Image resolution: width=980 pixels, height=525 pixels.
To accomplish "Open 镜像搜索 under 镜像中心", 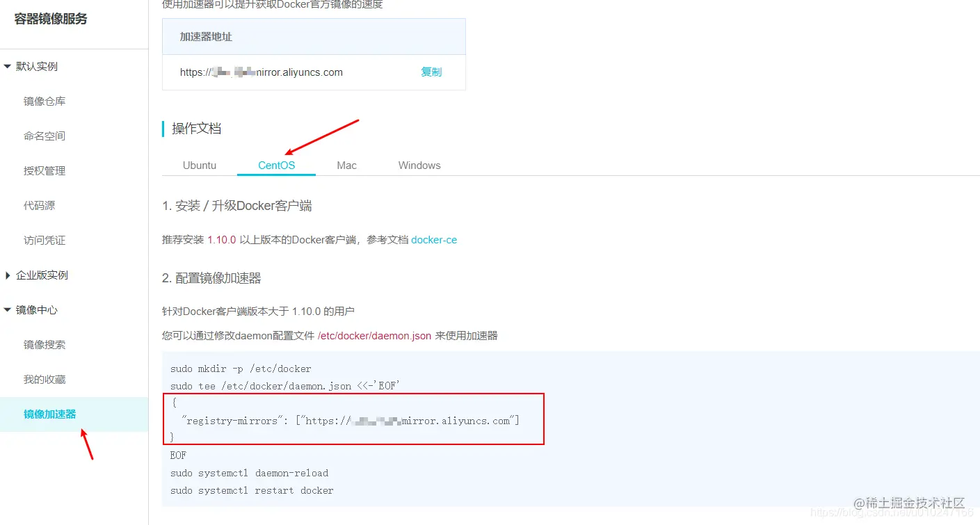I will tap(43, 344).
